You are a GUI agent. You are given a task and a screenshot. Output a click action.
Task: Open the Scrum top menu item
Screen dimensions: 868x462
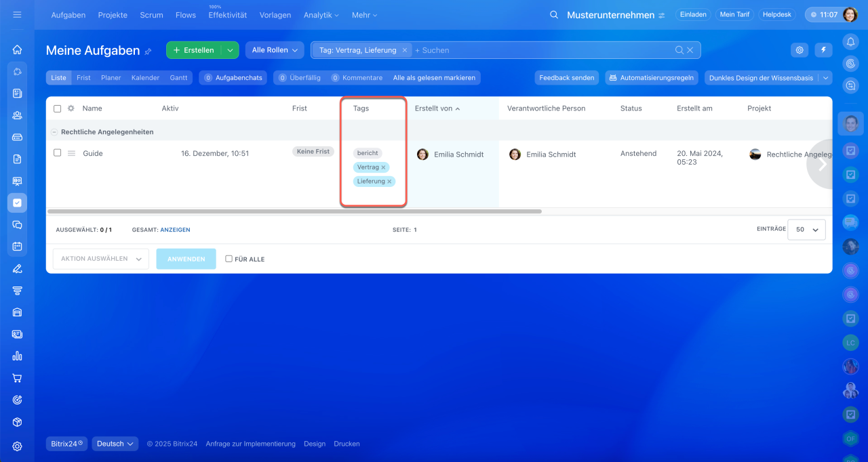pyautogui.click(x=151, y=15)
